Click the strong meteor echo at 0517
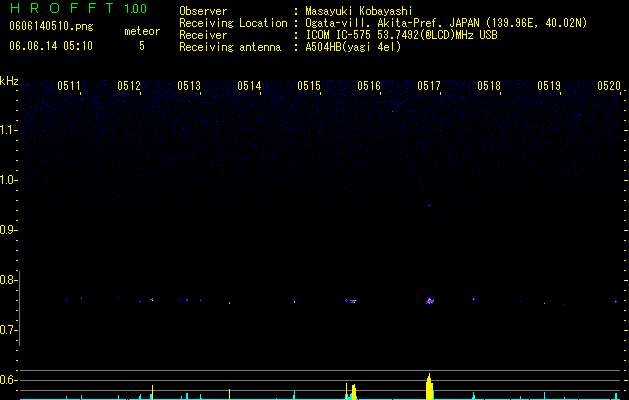 (430, 301)
